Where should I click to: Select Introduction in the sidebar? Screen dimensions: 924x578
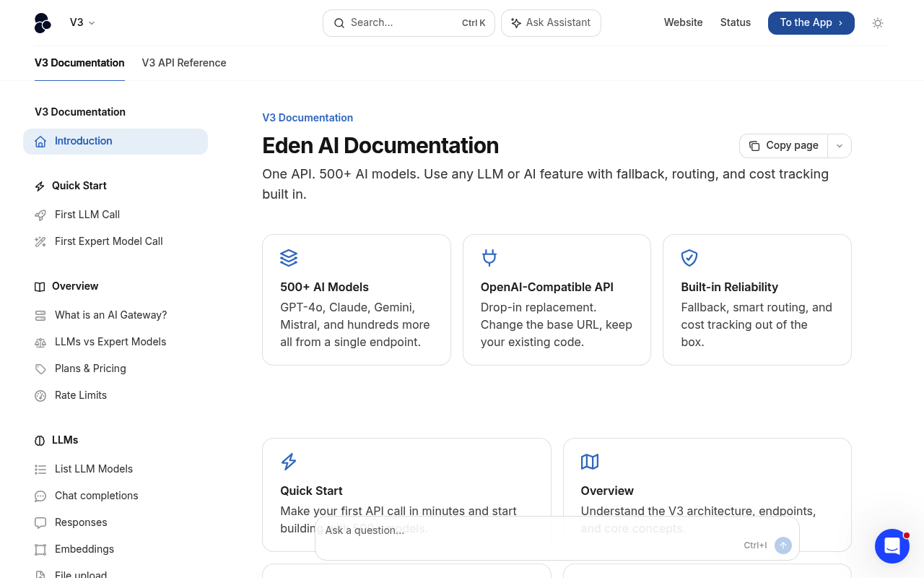(x=115, y=142)
